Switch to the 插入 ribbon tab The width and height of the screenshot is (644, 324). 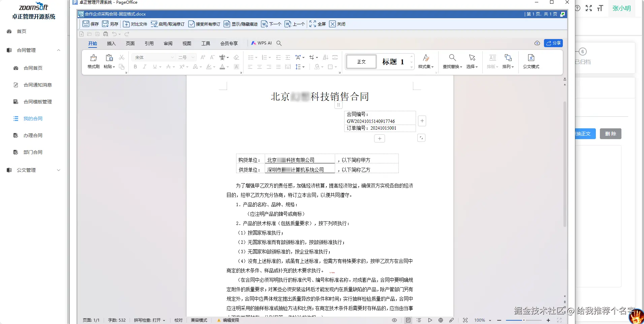pos(111,43)
